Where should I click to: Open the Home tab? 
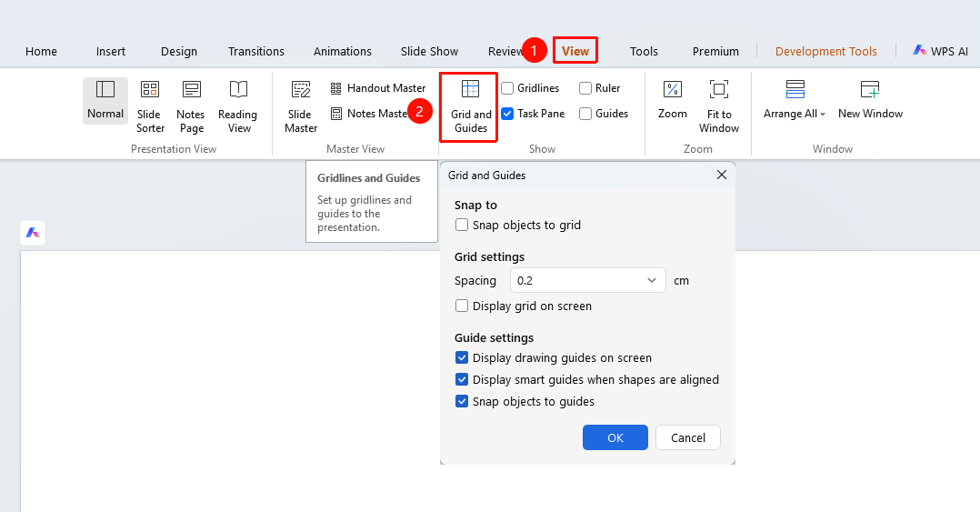(41, 51)
